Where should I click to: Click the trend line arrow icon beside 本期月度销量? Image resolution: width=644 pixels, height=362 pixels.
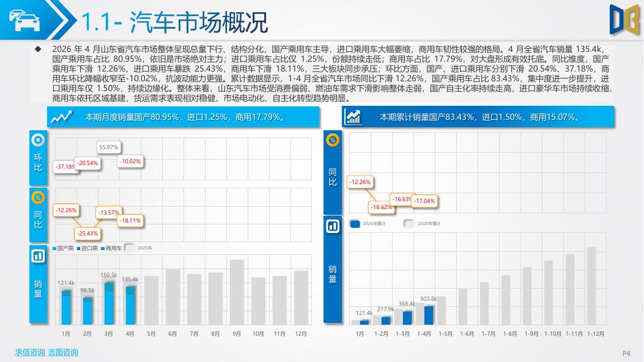[x=61, y=117]
